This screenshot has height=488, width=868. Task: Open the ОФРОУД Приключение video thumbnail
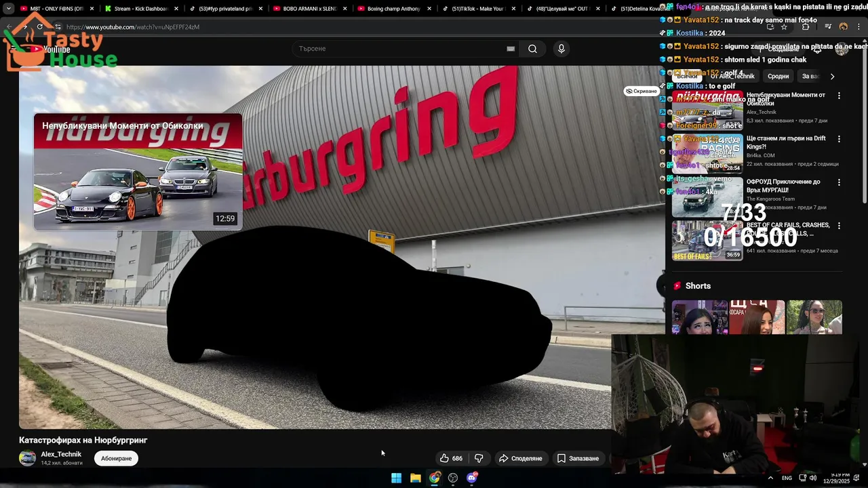tap(707, 197)
